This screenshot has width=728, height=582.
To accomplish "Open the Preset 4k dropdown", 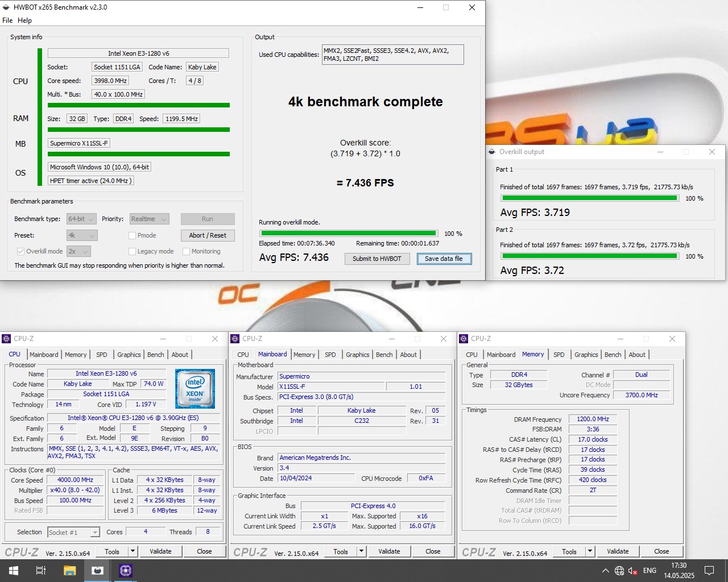I will pos(82,235).
